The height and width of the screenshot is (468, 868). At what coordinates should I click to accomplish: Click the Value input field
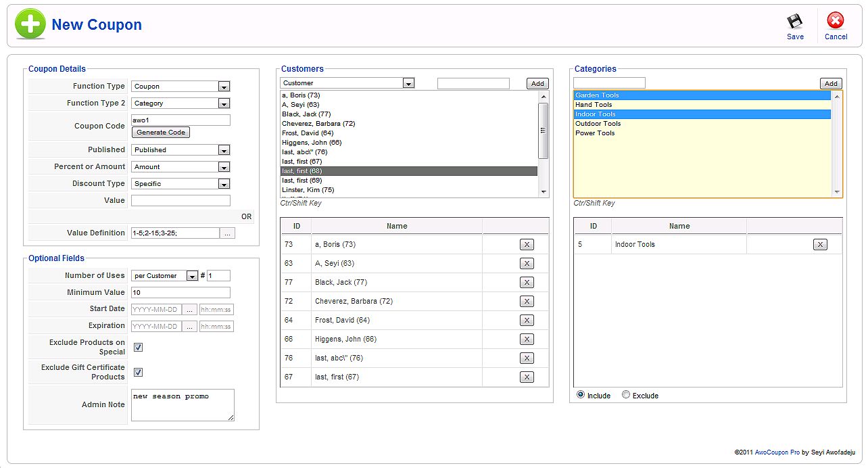[180, 201]
